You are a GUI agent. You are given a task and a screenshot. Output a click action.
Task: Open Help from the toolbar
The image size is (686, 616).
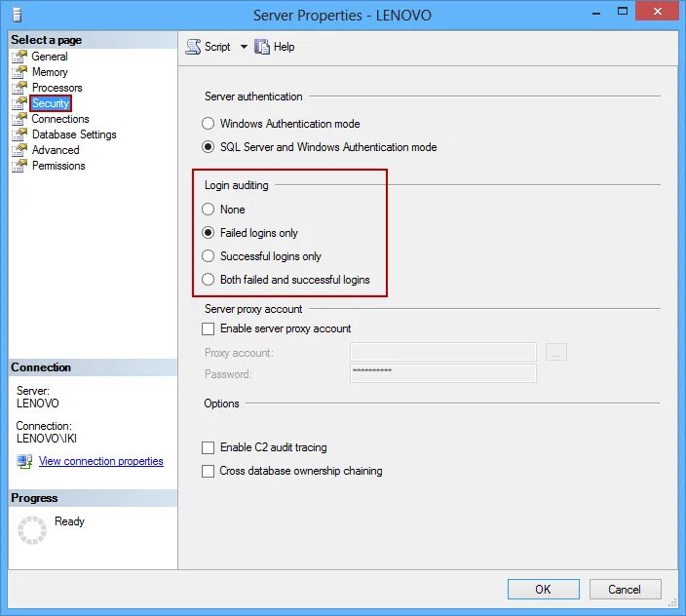coord(275,47)
